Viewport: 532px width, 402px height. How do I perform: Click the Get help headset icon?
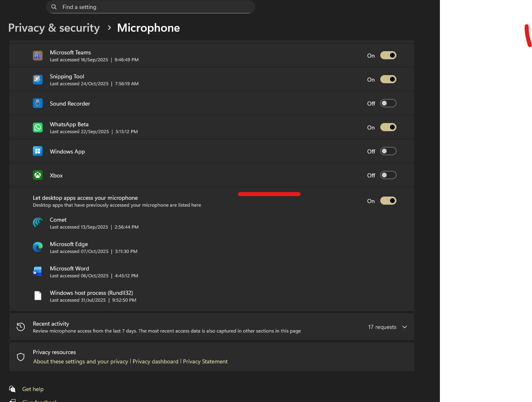pos(13,389)
